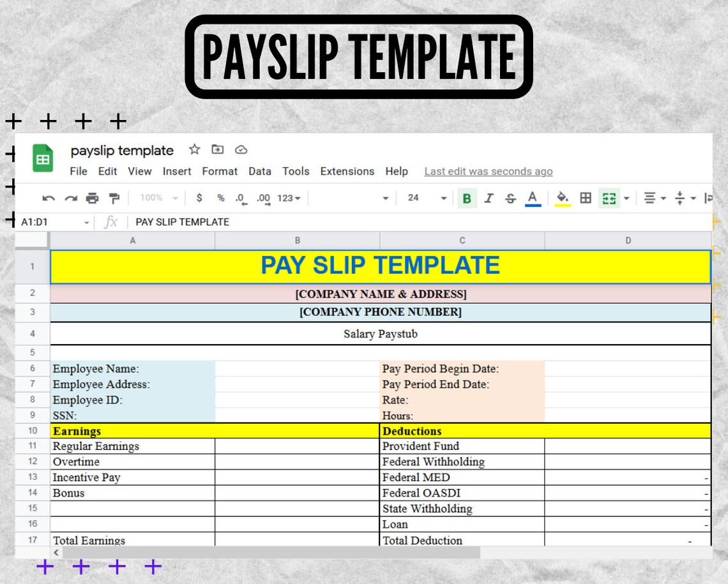Select the fill color swatch
Screen dimensions: 728x584
[x=561, y=198]
